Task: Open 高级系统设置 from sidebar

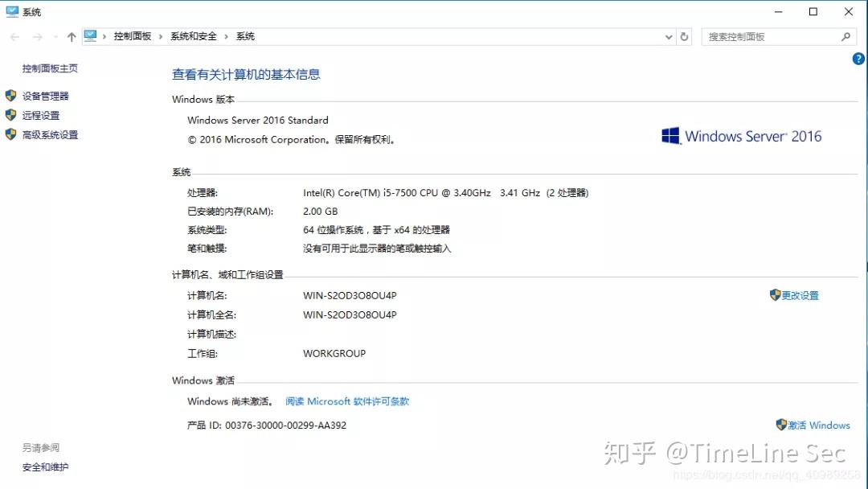Action: coord(50,134)
